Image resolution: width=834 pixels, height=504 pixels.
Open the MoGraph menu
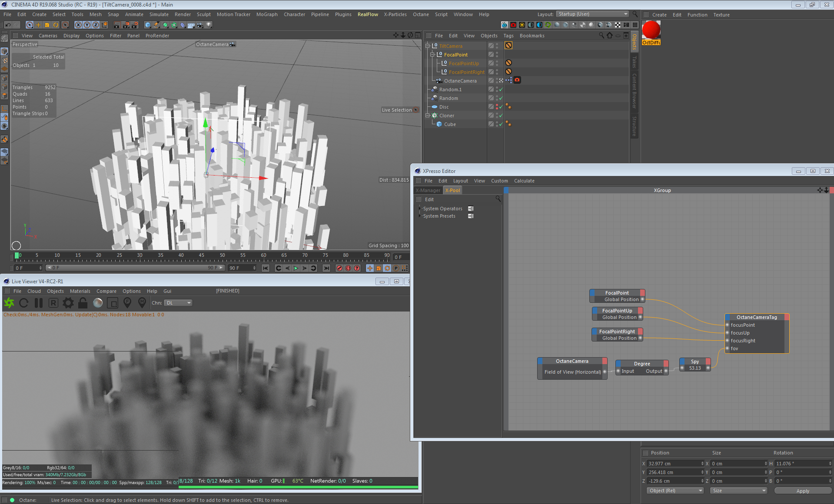267,14
